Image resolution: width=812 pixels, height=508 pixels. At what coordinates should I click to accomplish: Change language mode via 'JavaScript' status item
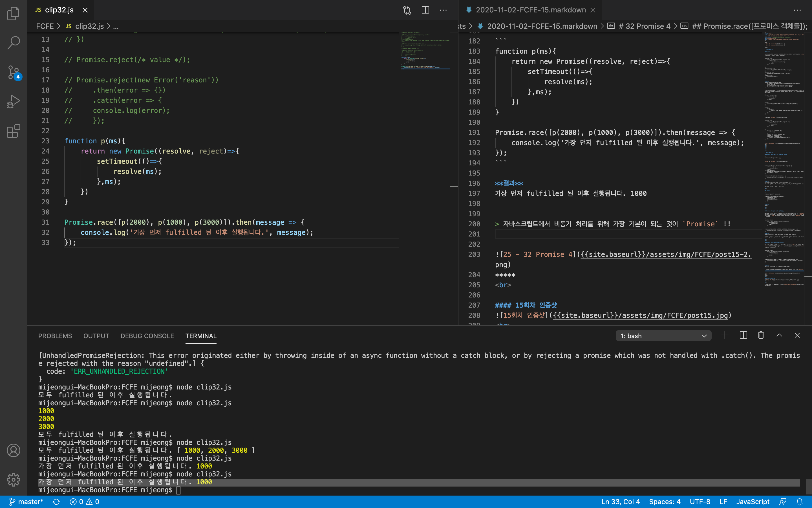(x=753, y=502)
